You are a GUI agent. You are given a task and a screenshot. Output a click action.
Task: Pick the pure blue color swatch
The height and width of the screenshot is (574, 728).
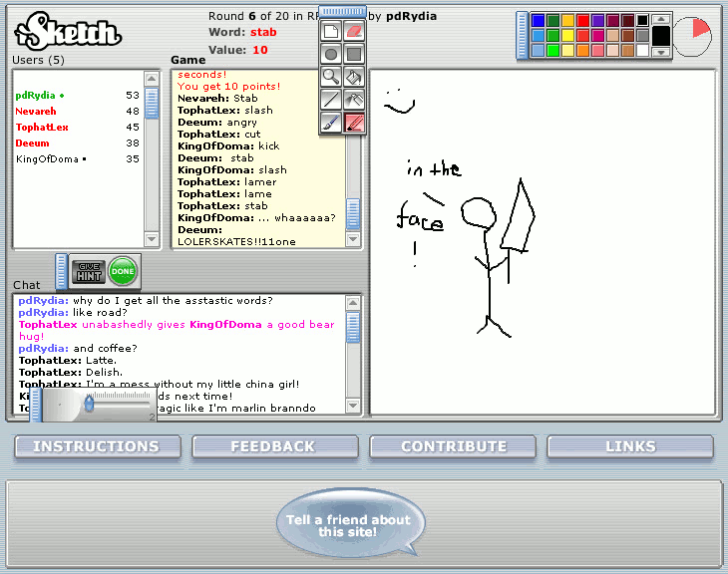click(x=539, y=20)
